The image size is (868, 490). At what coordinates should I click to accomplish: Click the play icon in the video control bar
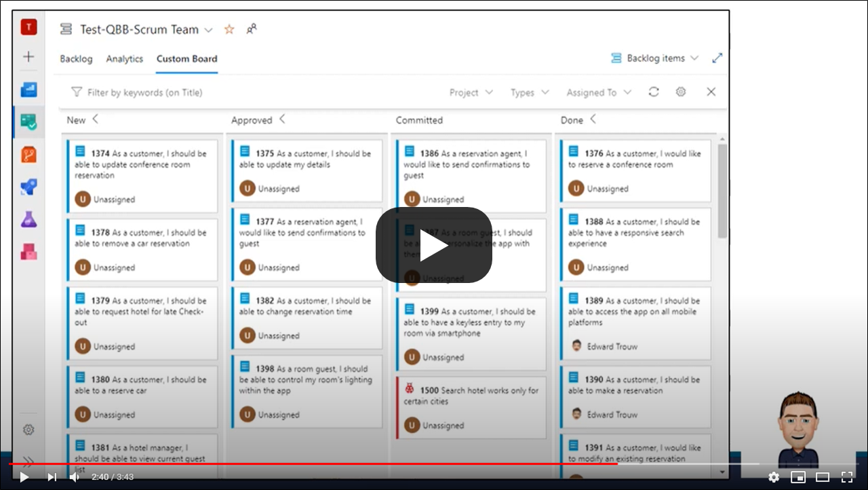24,477
